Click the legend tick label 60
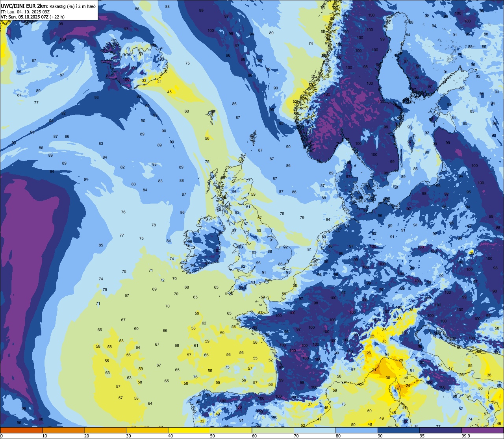 pyautogui.click(x=254, y=436)
